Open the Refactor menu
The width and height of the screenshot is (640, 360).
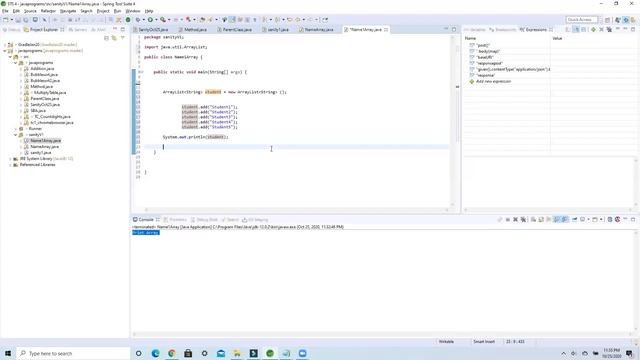click(x=48, y=11)
